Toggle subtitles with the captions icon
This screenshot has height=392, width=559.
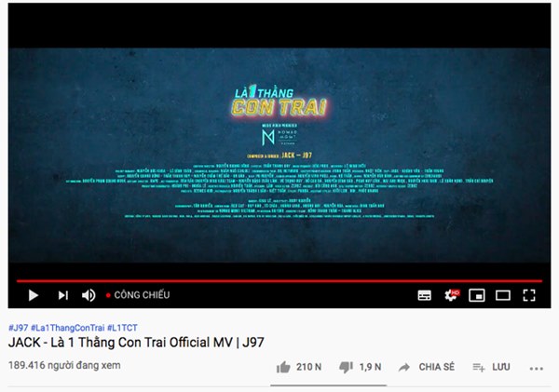(x=424, y=295)
